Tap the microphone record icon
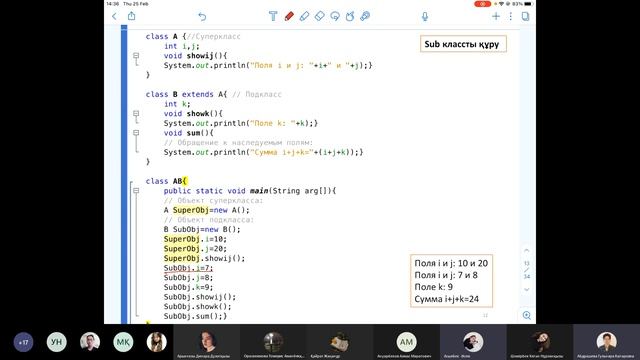This screenshot has height=360, width=640. tap(425, 16)
